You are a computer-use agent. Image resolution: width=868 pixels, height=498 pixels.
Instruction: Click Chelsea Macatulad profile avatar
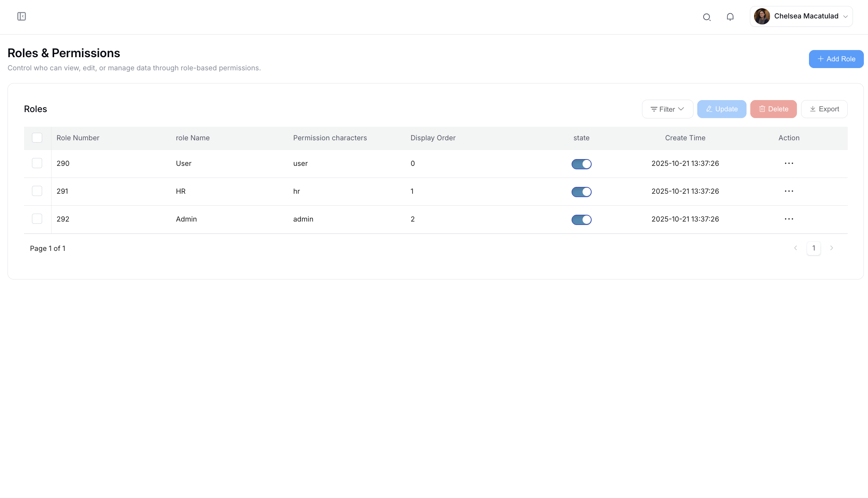tap(762, 17)
